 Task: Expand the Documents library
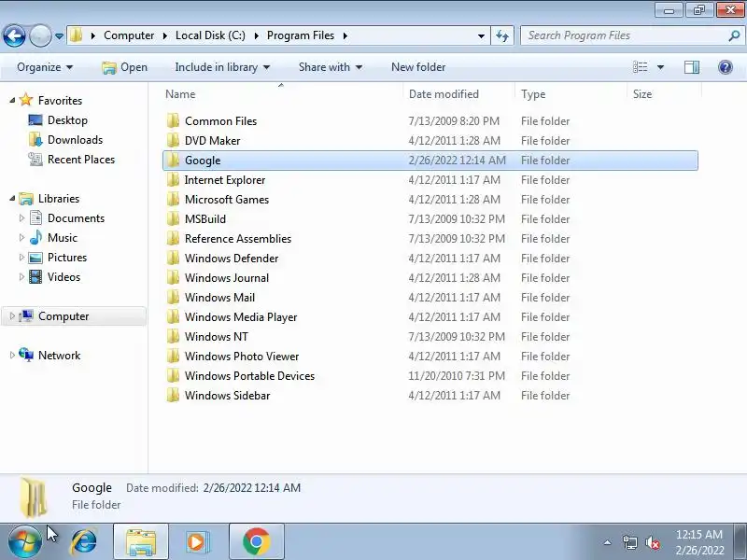point(21,218)
